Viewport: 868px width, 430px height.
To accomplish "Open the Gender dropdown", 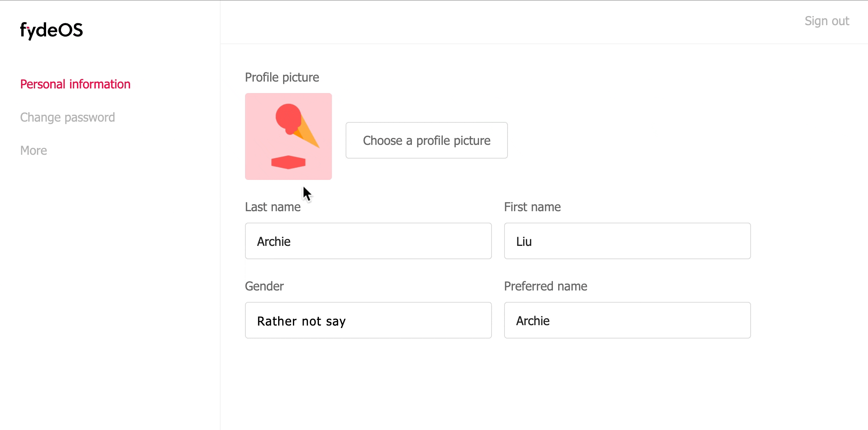I will pos(368,320).
